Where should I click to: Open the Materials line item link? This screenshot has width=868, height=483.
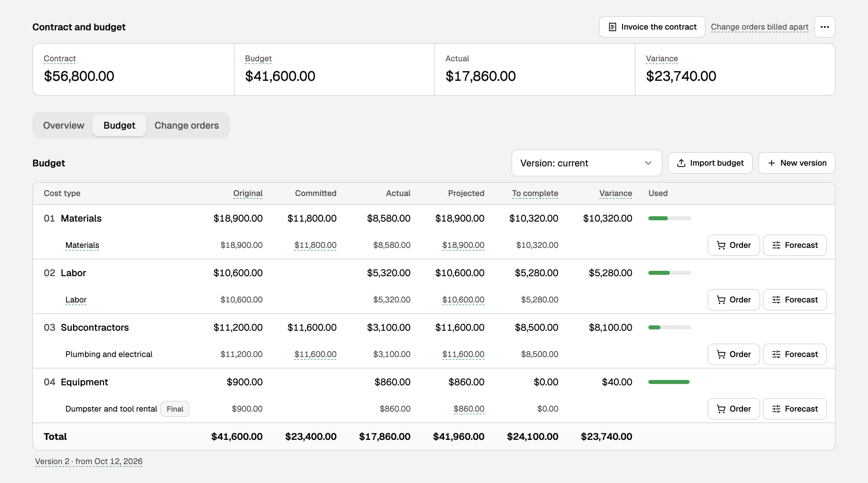pos(82,245)
